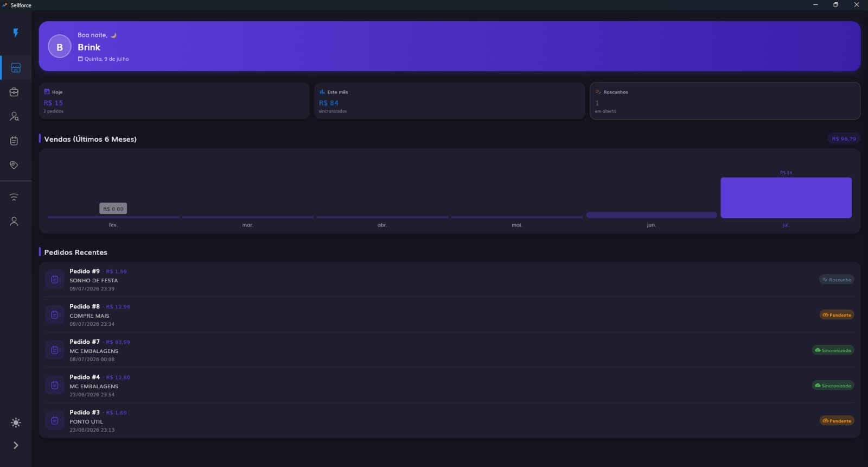Screen dimensions: 868x467
Task: Click the R$ 84 label above jul. bar
Action: coord(786,173)
